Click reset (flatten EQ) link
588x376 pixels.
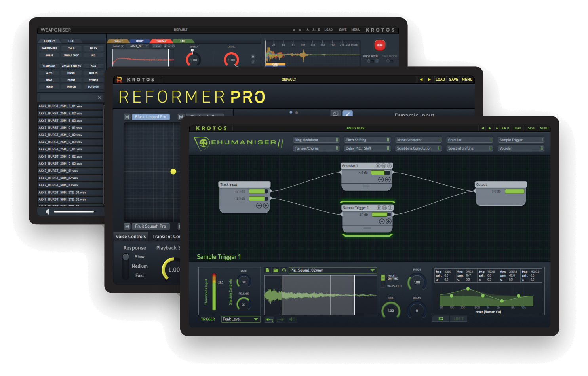tap(488, 312)
